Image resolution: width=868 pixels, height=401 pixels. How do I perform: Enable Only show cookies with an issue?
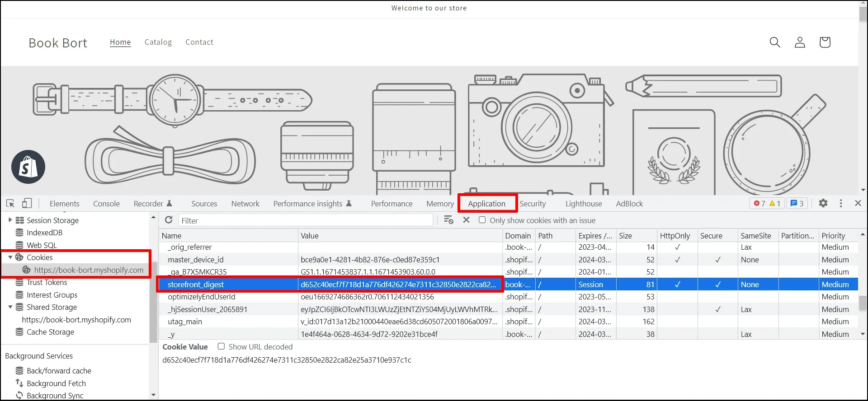coord(482,220)
